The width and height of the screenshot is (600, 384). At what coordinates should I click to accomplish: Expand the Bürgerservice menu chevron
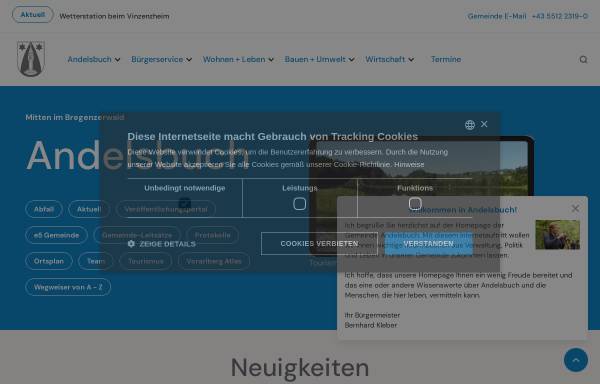tap(189, 60)
